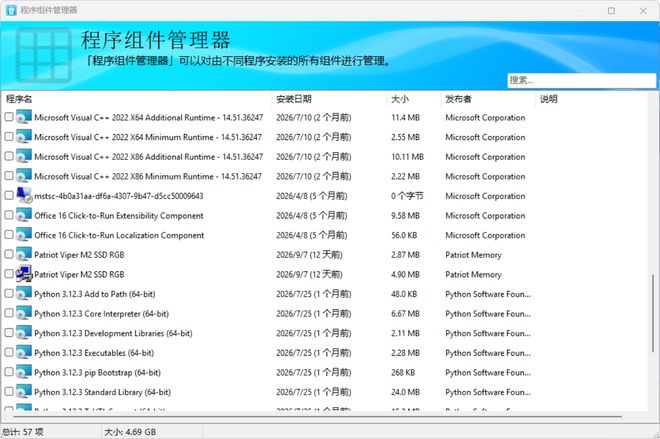Viewport: 660px width, 439px height.
Task: Sort by 大小 column header
Action: coord(413,99)
